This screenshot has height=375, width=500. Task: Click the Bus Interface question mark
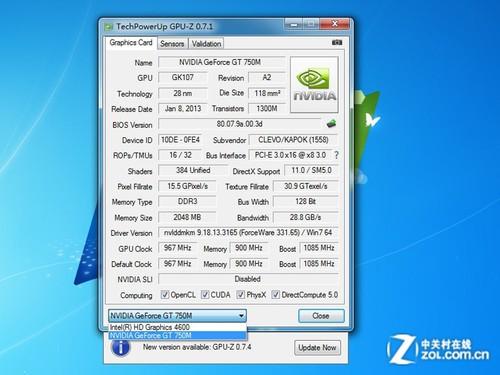(336, 155)
